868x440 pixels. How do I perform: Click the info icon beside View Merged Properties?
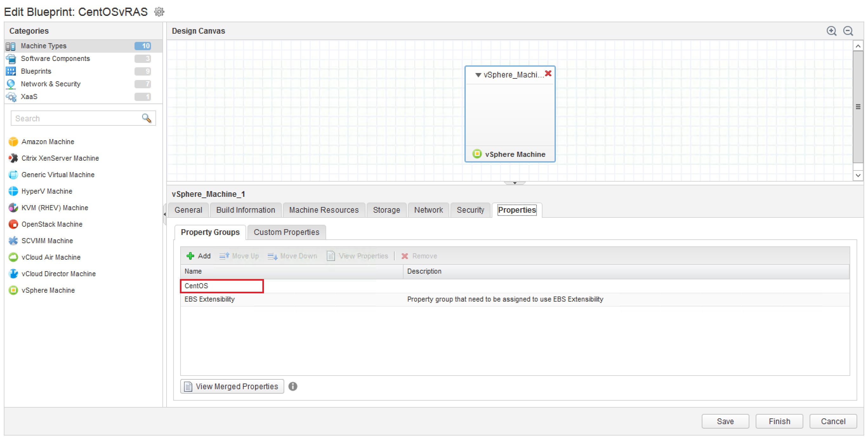tap(293, 386)
